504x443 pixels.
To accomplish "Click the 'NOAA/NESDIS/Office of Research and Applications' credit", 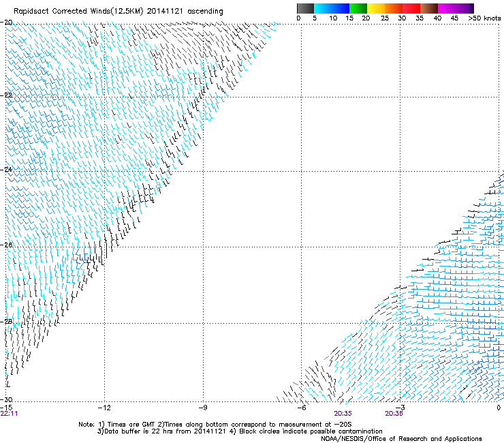I will click(401, 439).
